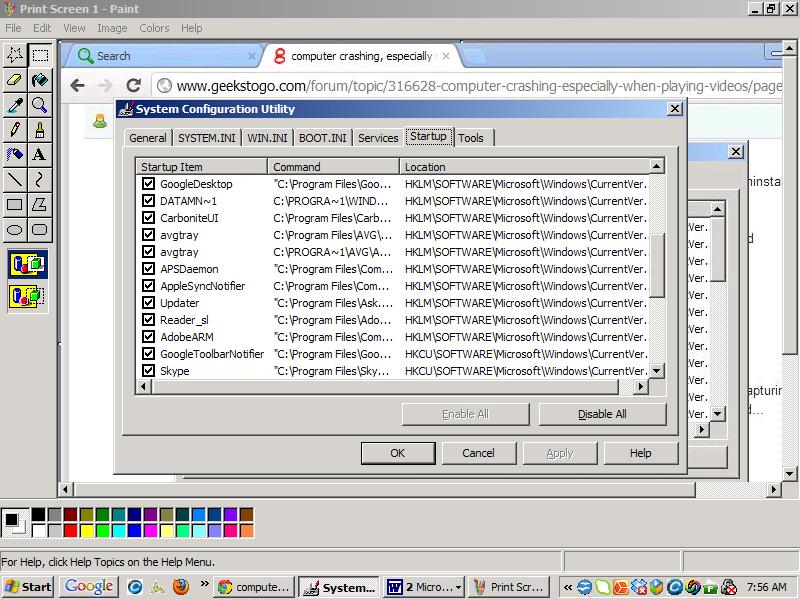800x600 pixels.
Task: Click the Chrome address bar URL
Action: click(x=479, y=86)
